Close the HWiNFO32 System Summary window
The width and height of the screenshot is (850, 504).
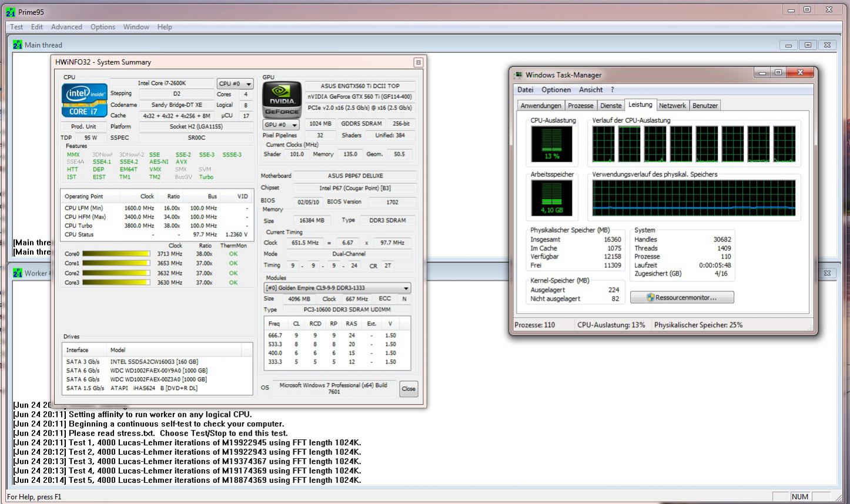(x=418, y=62)
